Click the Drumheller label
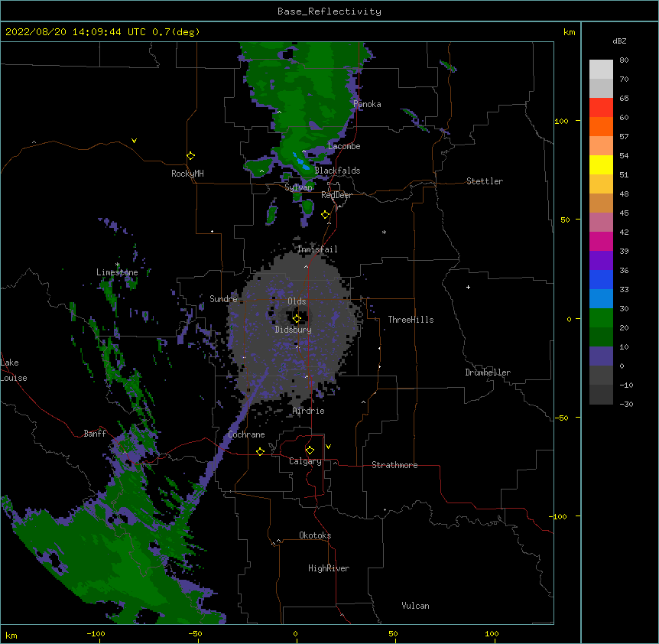Viewport: 659px width, 644px height. (x=488, y=372)
